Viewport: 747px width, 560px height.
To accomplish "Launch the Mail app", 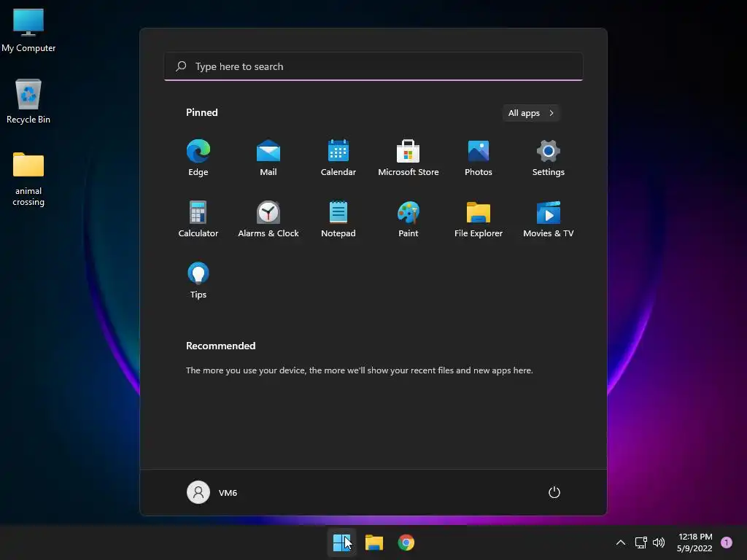I will point(268,157).
